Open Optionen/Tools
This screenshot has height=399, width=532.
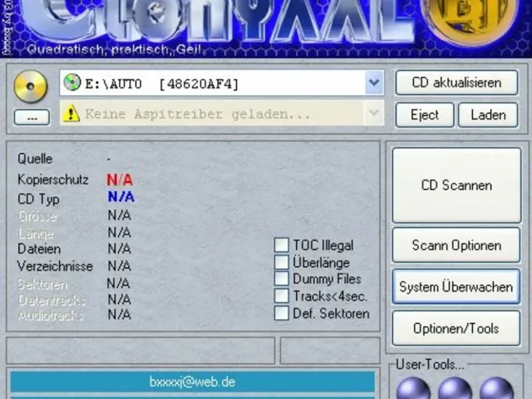456,328
